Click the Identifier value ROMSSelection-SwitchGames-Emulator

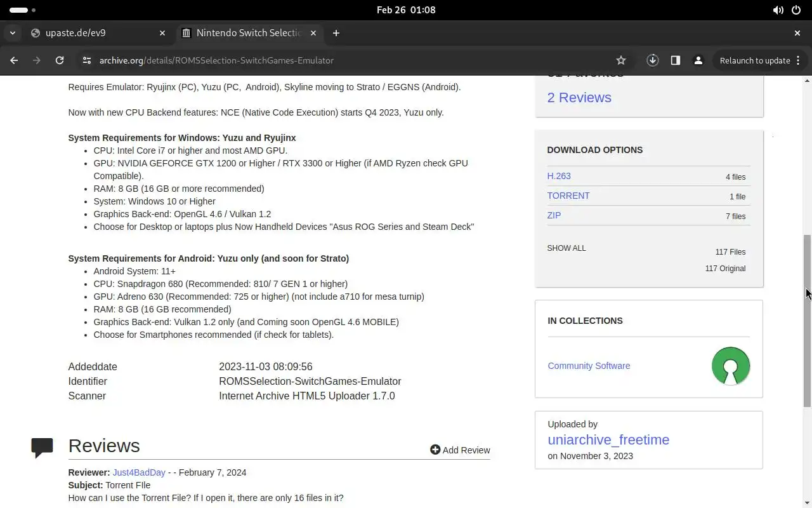(x=310, y=381)
